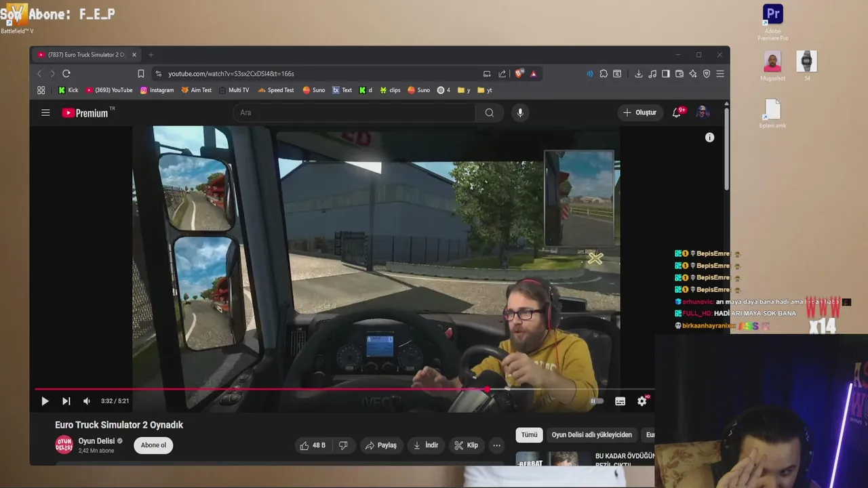Open Adobe Premiere Pro desktop shortcut
Viewport: 868px width, 488px height.
[x=772, y=22]
